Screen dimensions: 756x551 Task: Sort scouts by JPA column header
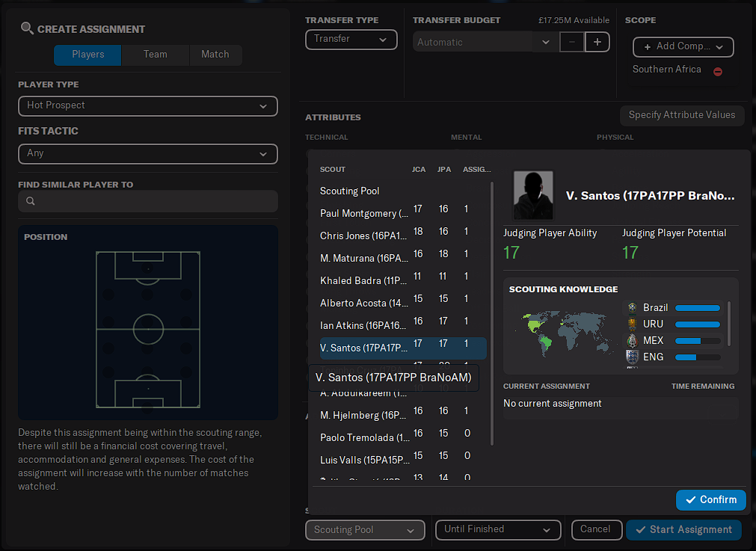click(444, 169)
